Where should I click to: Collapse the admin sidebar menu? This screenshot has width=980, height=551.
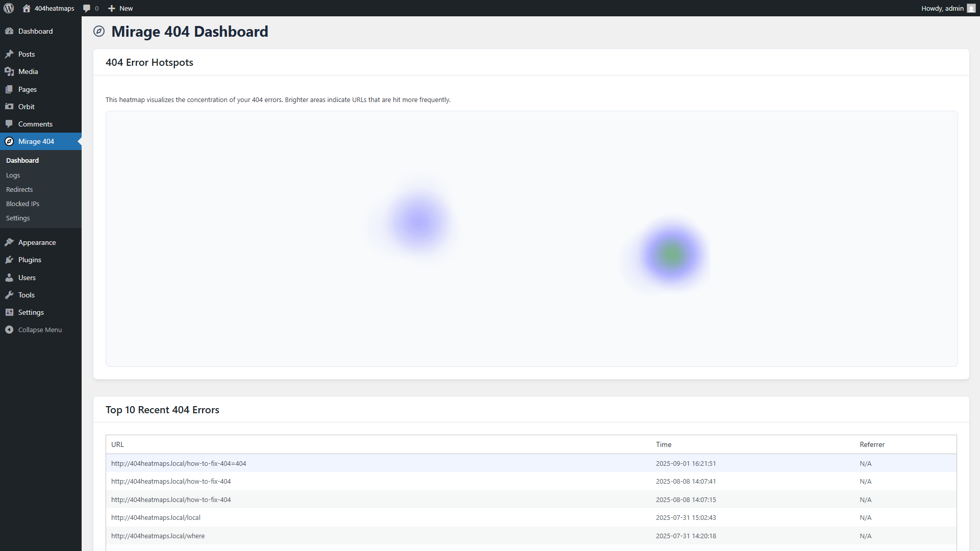point(40,330)
